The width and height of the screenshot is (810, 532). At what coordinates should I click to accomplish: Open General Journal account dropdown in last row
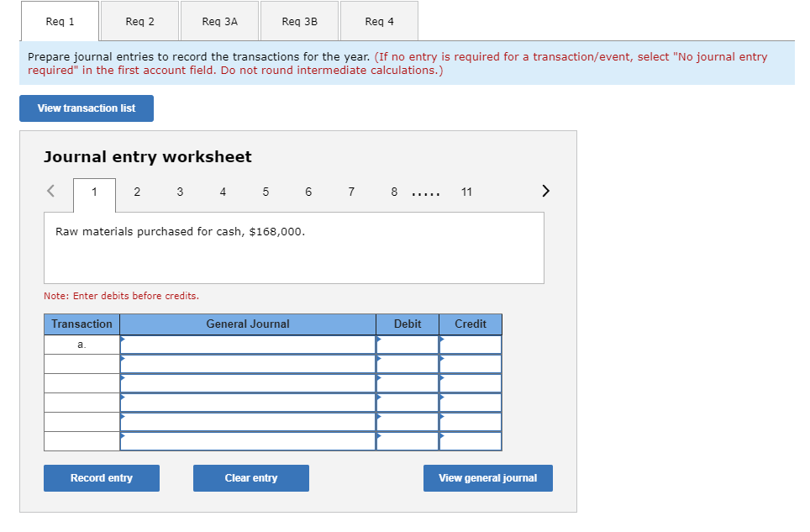(248, 441)
